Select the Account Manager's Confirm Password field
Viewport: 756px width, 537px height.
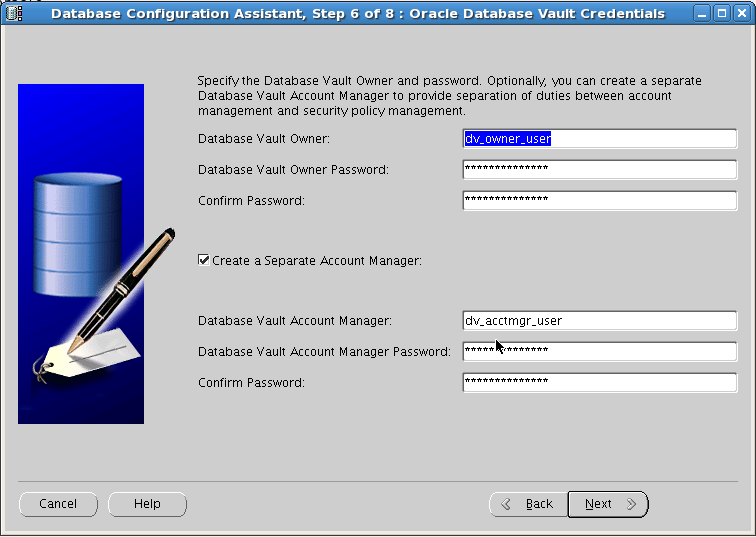pos(599,383)
